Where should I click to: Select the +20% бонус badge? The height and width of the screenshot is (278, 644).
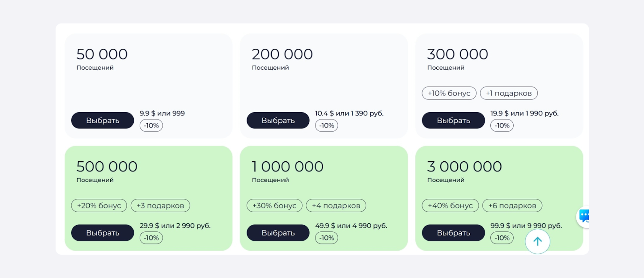pyautogui.click(x=99, y=206)
